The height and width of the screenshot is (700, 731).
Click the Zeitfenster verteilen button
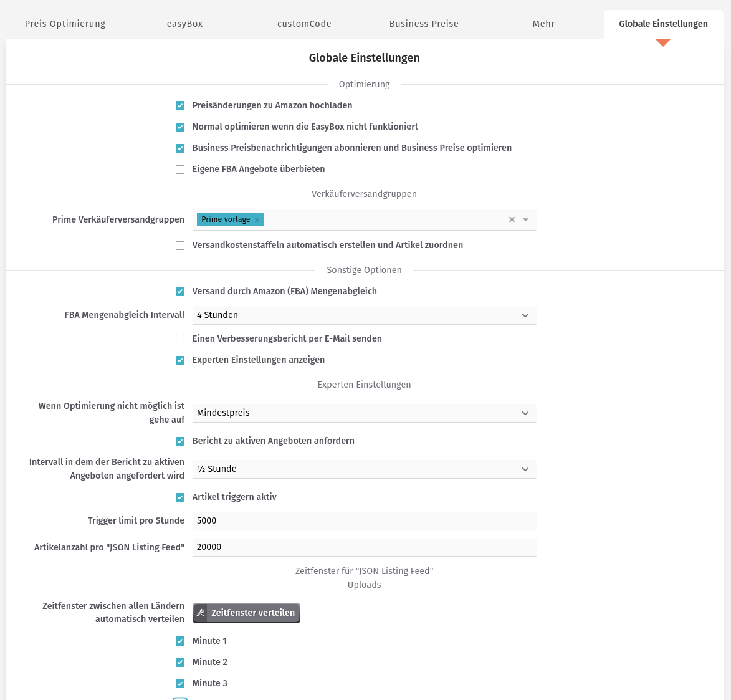tap(246, 613)
